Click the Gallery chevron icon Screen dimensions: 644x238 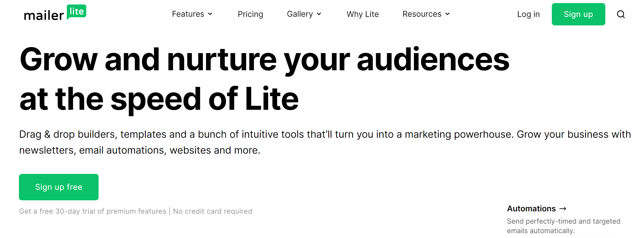click(x=319, y=15)
